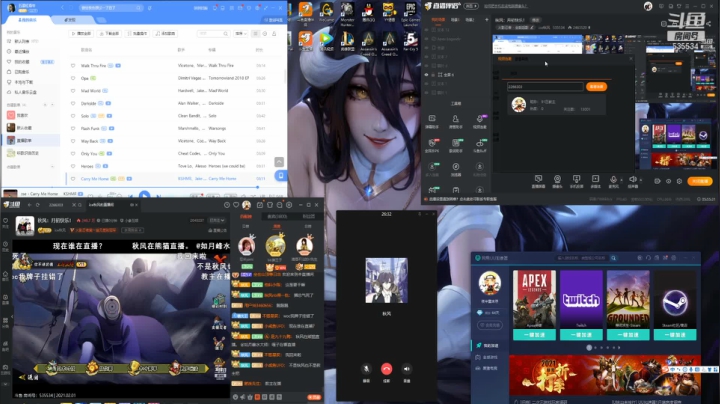This screenshot has height=404, width=720.
Task: Click 播放全部 button in music player
Action: click(82, 34)
